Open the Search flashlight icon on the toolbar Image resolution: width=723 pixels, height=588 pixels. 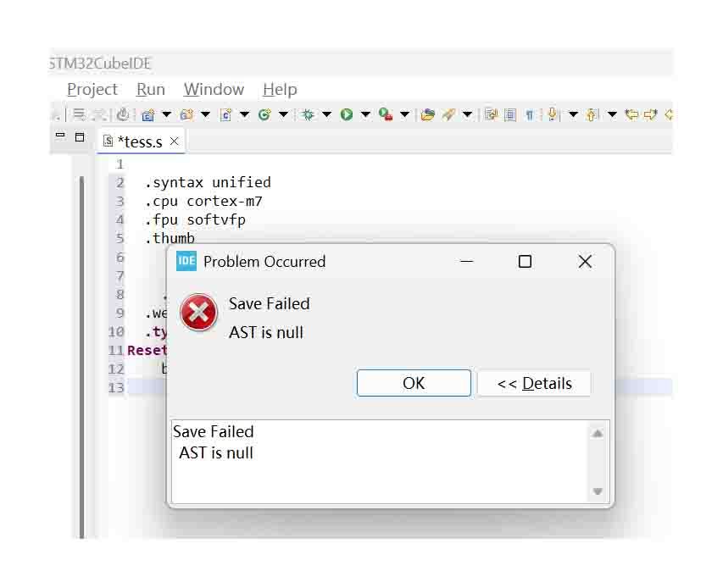(448, 114)
